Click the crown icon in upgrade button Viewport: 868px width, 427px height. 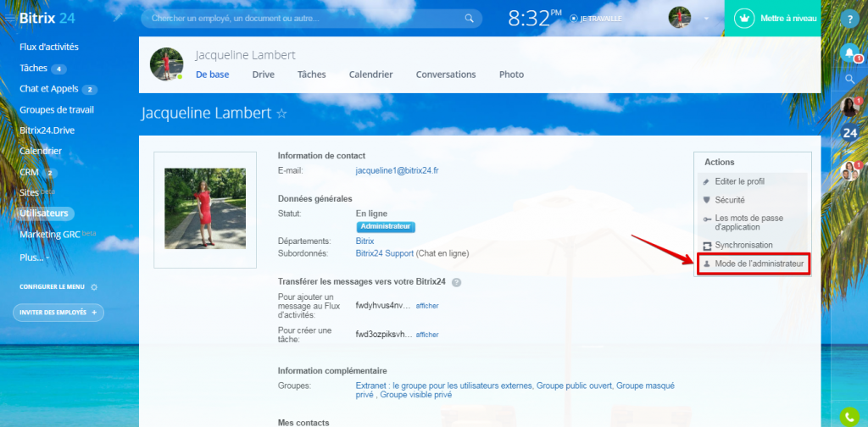744,19
